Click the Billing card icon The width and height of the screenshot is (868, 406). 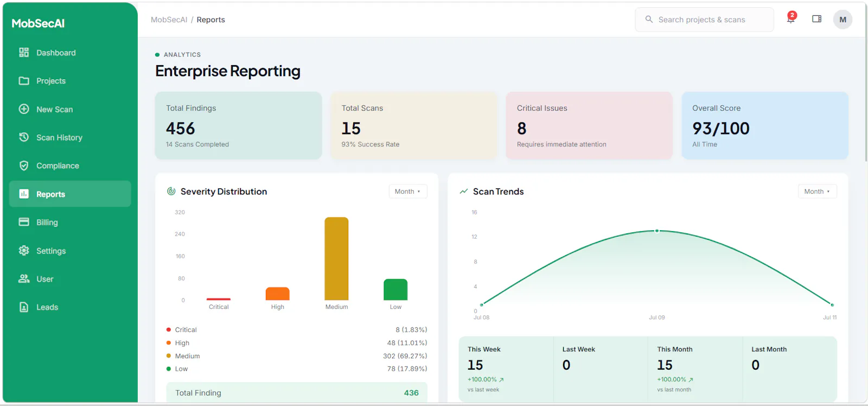[x=24, y=222]
